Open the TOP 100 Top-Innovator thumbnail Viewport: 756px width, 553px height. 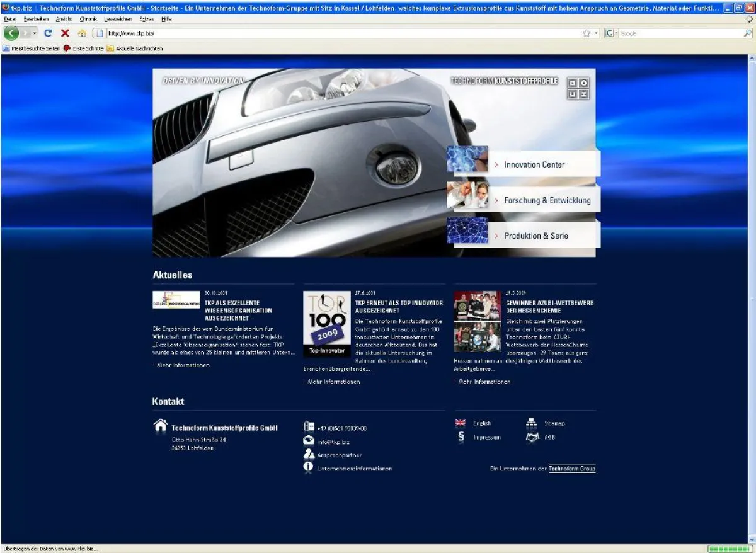click(327, 322)
